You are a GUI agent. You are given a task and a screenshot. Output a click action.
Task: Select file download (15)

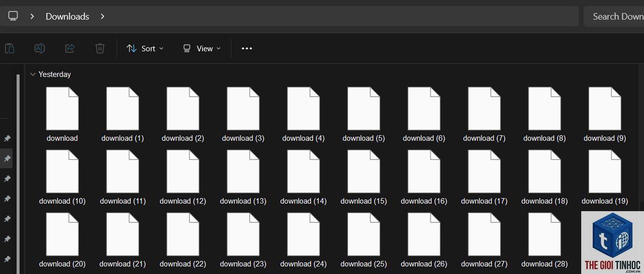[x=364, y=177]
